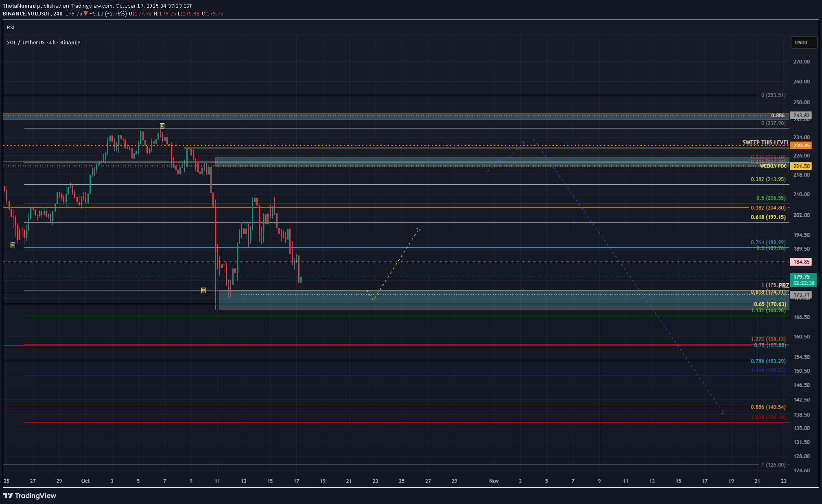Viewport: 822px width, 504px height.
Task: Click the ThetaNomad publisher name
Action: [x=19, y=6]
